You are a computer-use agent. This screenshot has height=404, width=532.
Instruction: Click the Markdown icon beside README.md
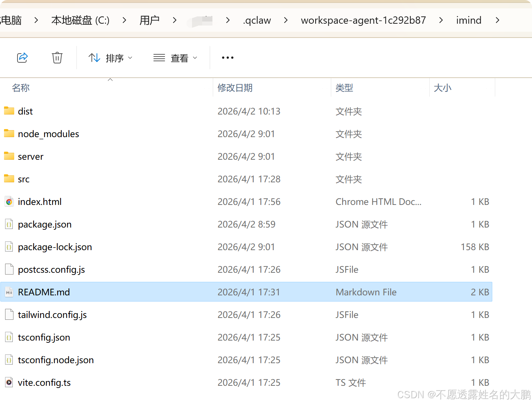[x=9, y=292]
